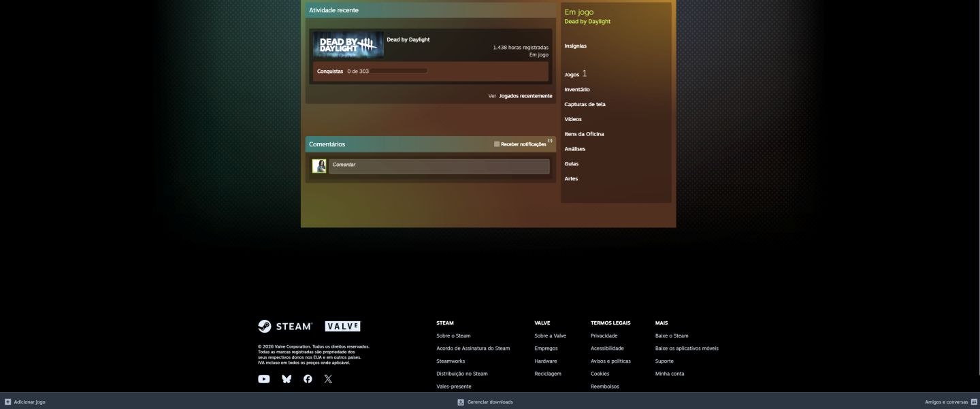Click the user avatar beside comment box
Screen dimensions: 980x409
pos(319,166)
